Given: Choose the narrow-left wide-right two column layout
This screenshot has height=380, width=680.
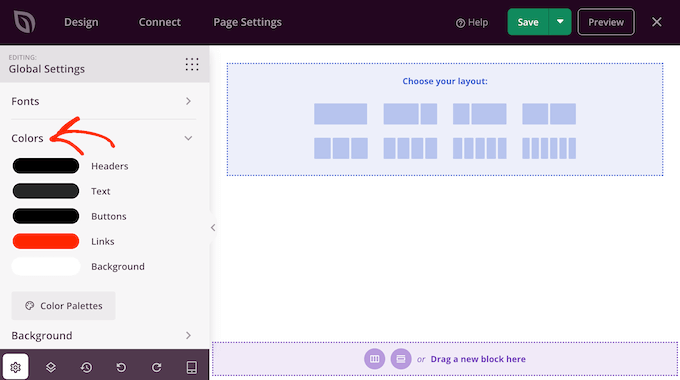Looking at the screenshot, I should [x=480, y=114].
